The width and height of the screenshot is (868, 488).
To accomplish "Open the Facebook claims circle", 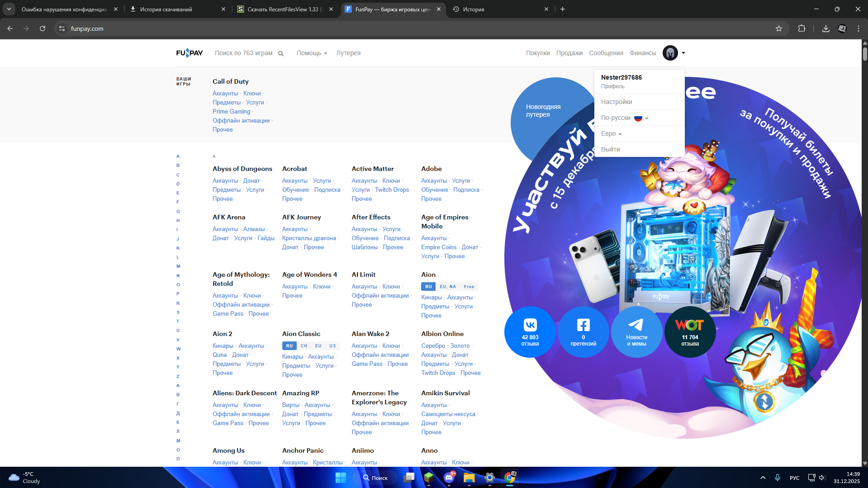I will click(583, 332).
